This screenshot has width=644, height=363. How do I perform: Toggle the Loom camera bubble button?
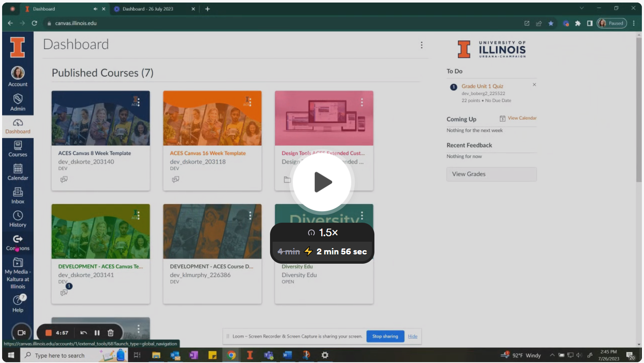click(22, 333)
